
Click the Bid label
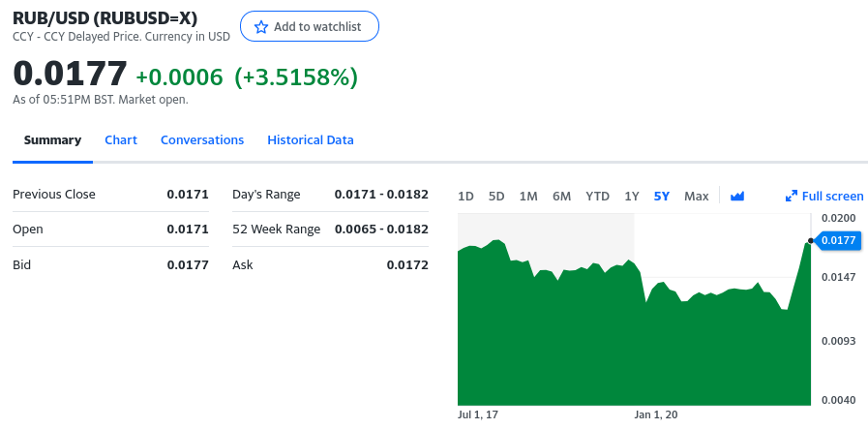[21, 265]
